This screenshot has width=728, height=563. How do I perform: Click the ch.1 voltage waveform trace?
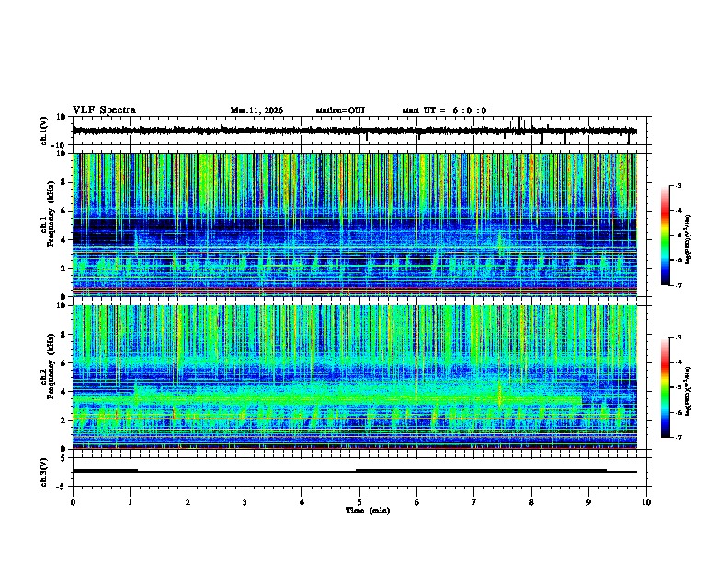pos(355,131)
